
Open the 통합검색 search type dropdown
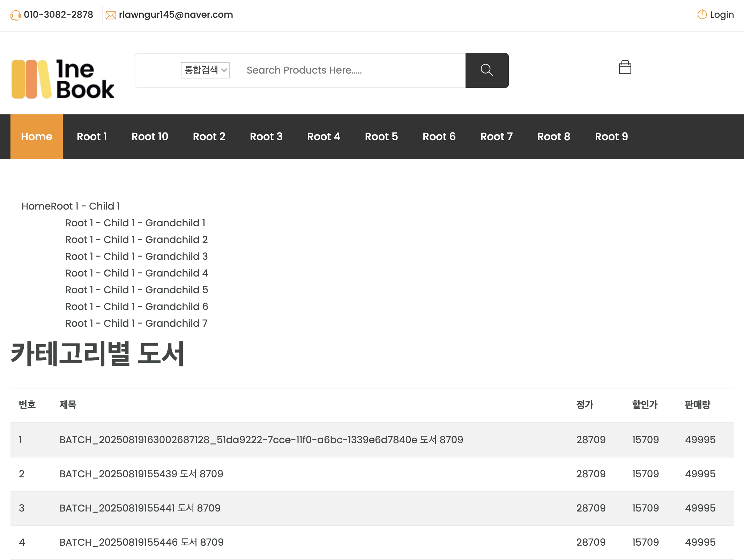click(205, 70)
